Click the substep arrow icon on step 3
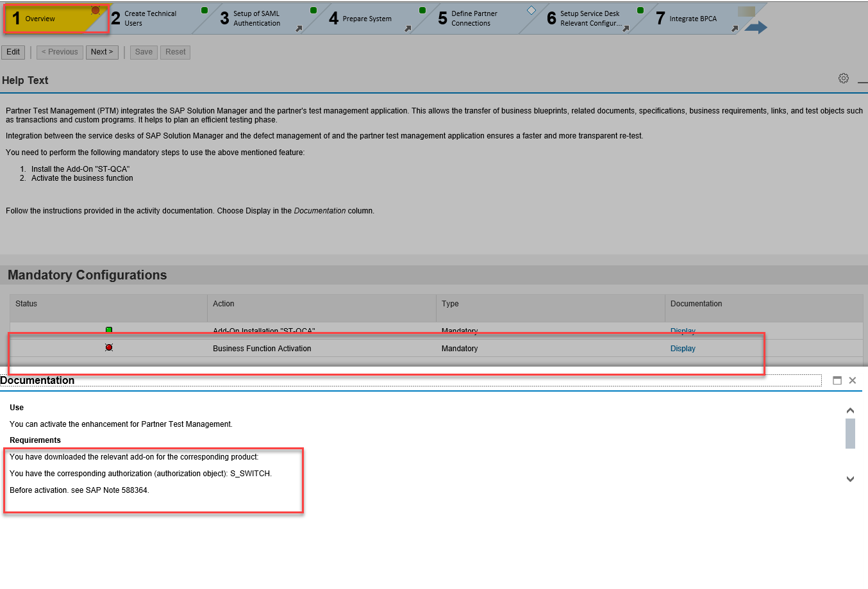Screen dimensions: 868x589 click(x=299, y=28)
